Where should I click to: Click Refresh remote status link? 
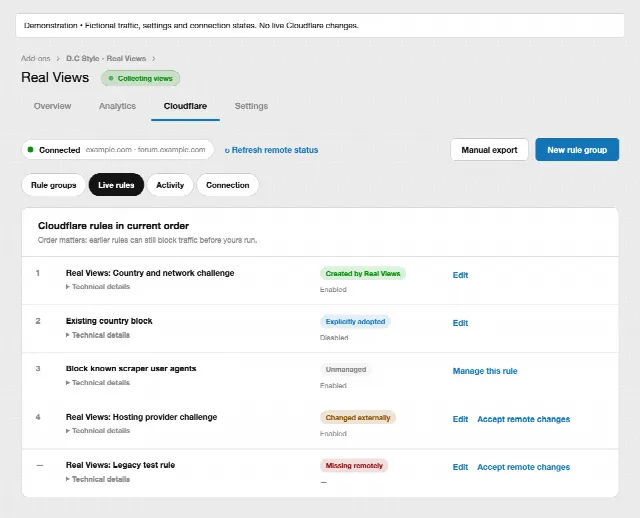tap(271, 150)
